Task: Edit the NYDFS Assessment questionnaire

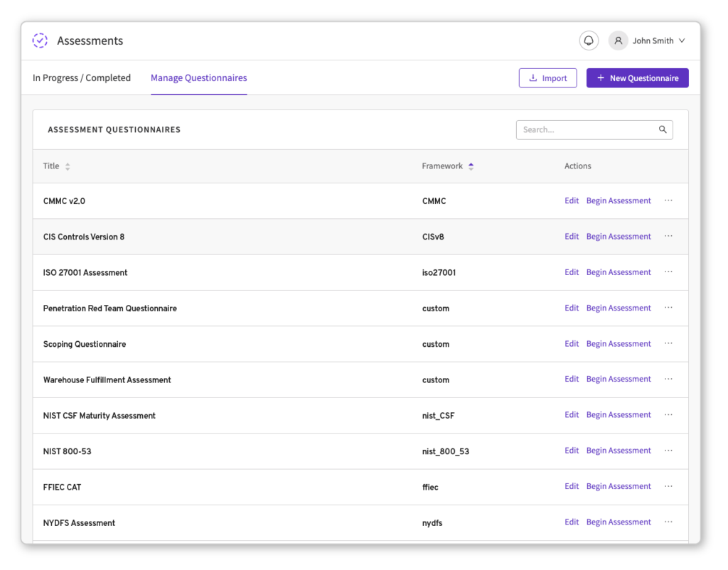Action: (x=572, y=522)
